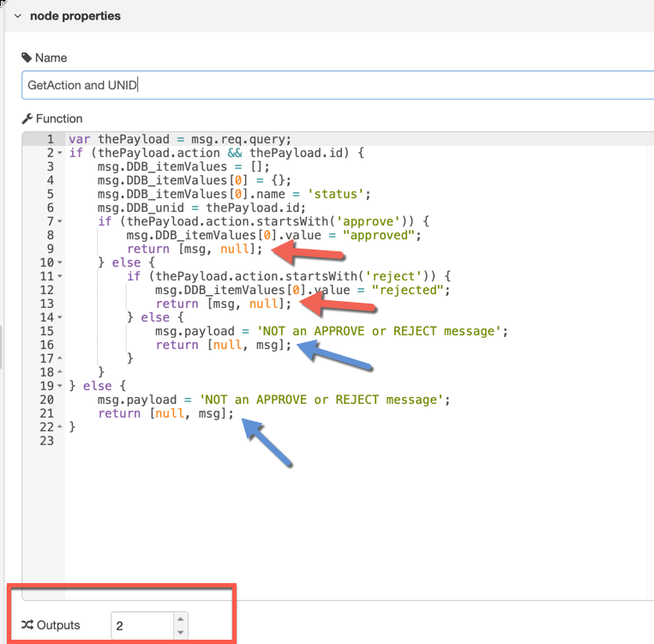Click 'thePayload.id' in the line 2 condition
The height and width of the screenshot is (644, 654).
[296, 153]
